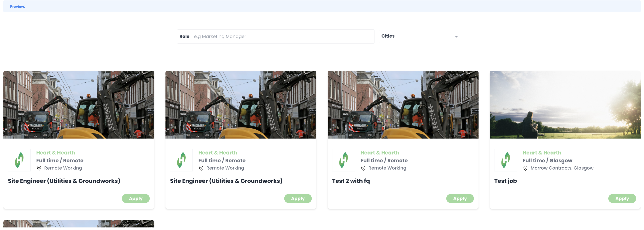The height and width of the screenshot is (230, 644).
Task: Click Remote Working on Test 2 with fq card
Action: [x=387, y=168]
